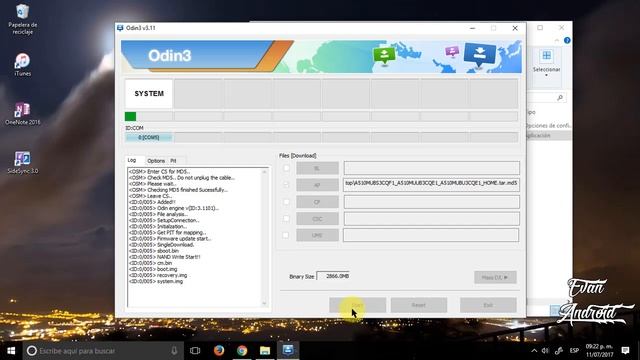Image resolution: width=640 pixels, height=360 pixels.
Task: Show hidden system tray icons
Action: (x=534, y=351)
